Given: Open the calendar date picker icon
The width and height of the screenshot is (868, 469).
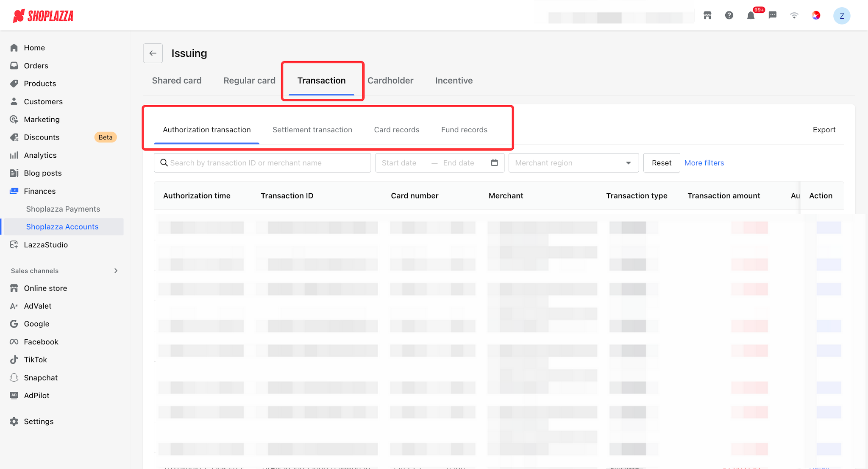Looking at the screenshot, I should tap(494, 163).
